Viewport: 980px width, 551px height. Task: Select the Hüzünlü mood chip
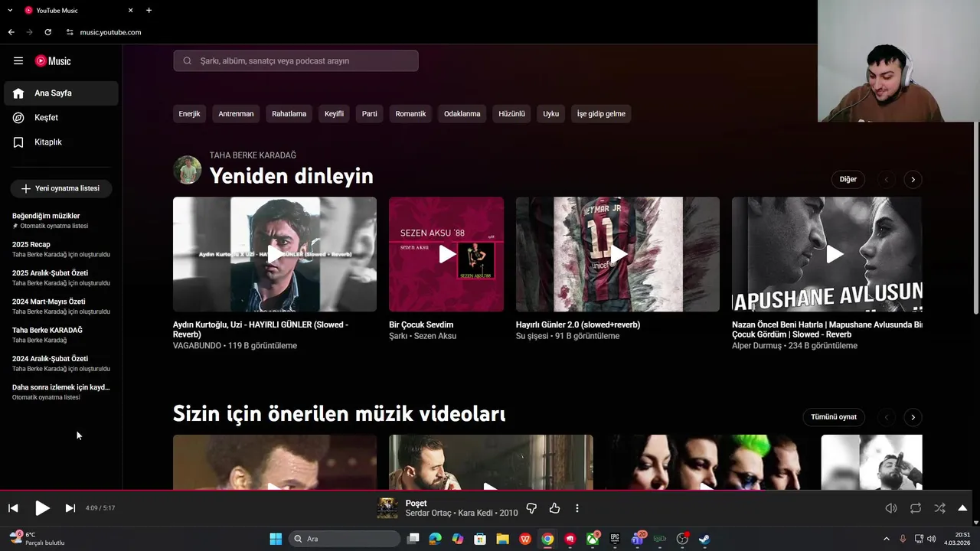click(x=511, y=114)
